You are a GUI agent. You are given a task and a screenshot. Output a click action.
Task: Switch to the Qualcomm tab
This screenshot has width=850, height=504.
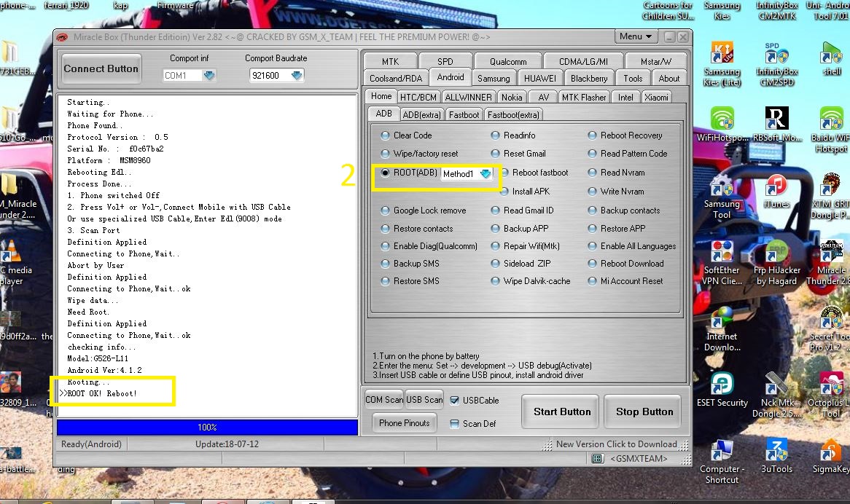coord(508,62)
